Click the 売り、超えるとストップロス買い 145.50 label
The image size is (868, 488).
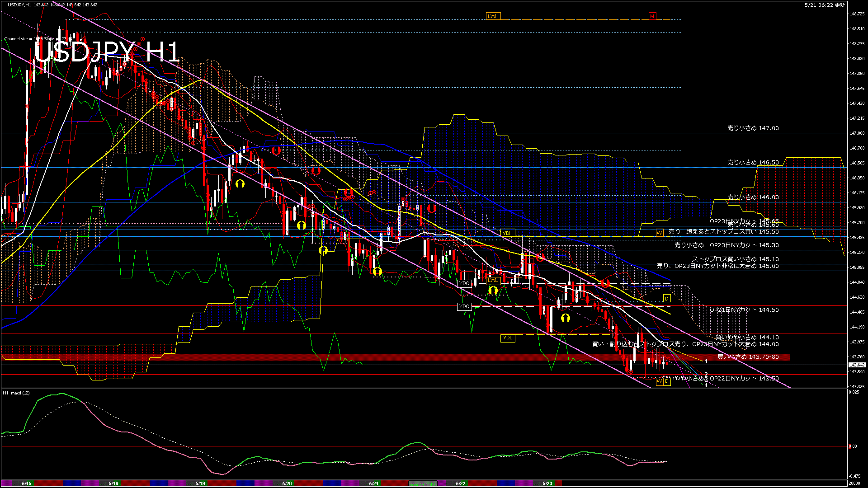723,231
